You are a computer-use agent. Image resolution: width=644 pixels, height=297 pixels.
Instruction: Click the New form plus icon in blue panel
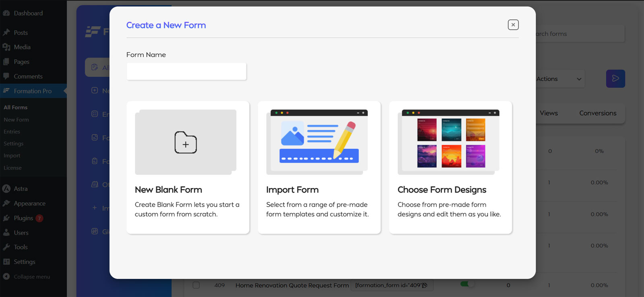95,90
